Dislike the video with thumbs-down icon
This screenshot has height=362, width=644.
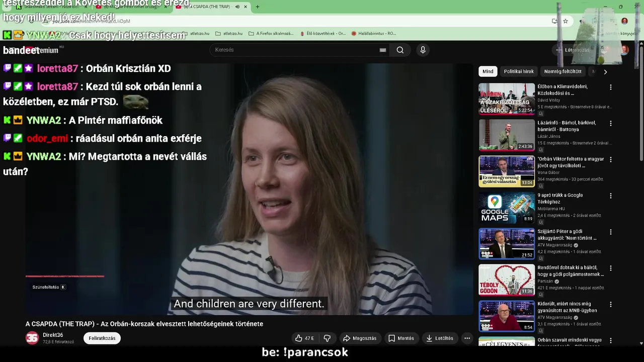(x=327, y=338)
